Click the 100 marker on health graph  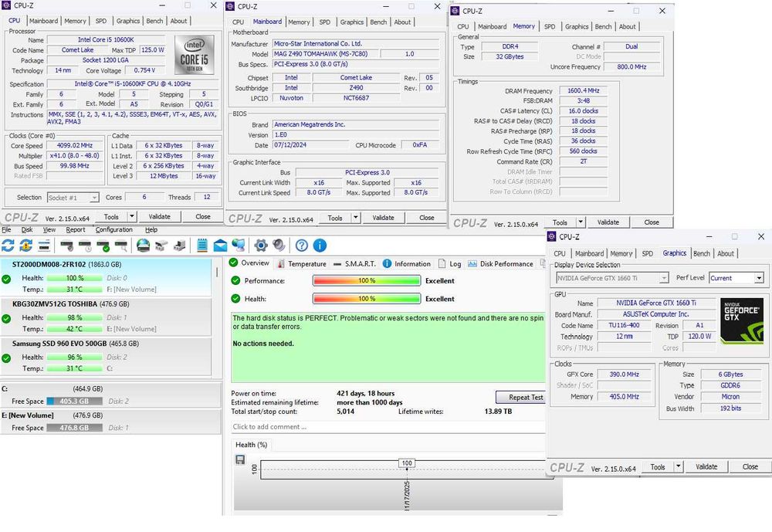click(407, 463)
